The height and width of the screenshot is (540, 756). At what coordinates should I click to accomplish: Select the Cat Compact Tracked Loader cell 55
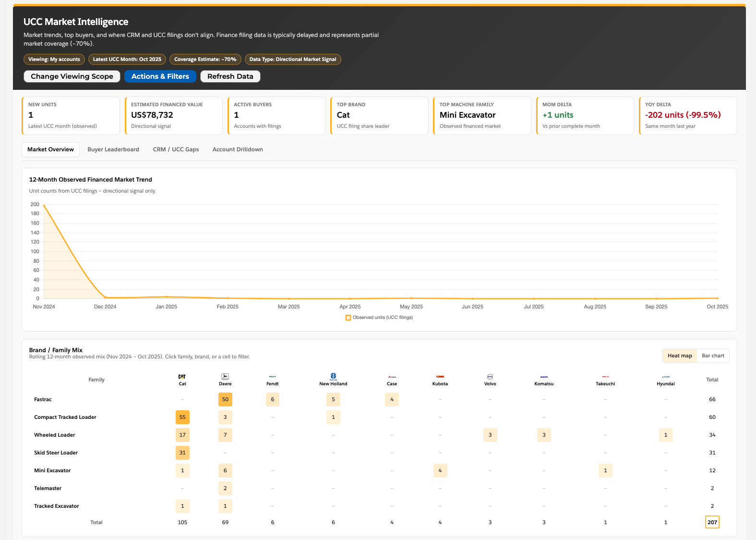182,417
